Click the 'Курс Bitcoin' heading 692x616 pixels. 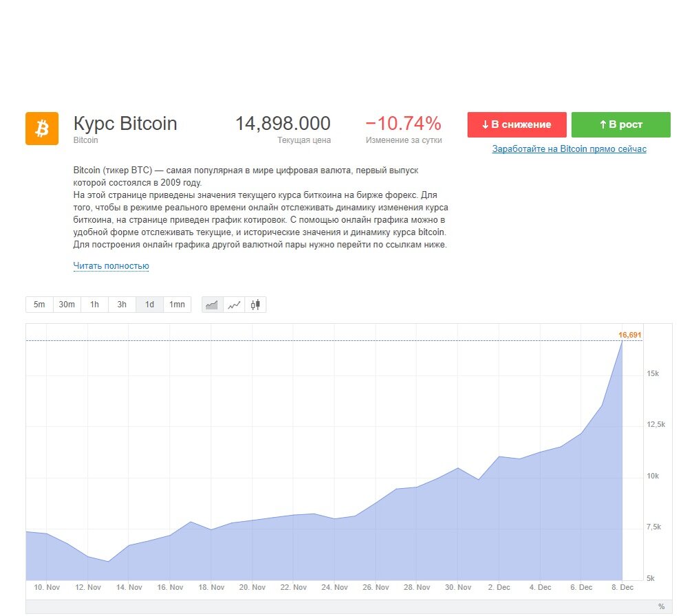click(x=125, y=124)
